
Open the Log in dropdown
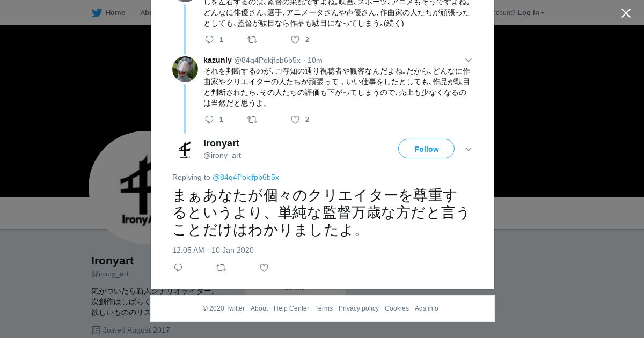[531, 13]
